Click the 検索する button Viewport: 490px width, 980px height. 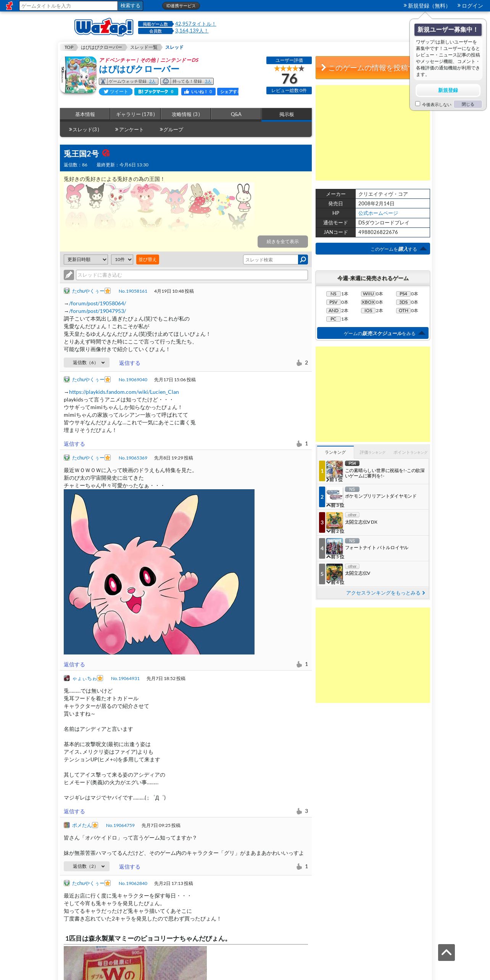130,6
